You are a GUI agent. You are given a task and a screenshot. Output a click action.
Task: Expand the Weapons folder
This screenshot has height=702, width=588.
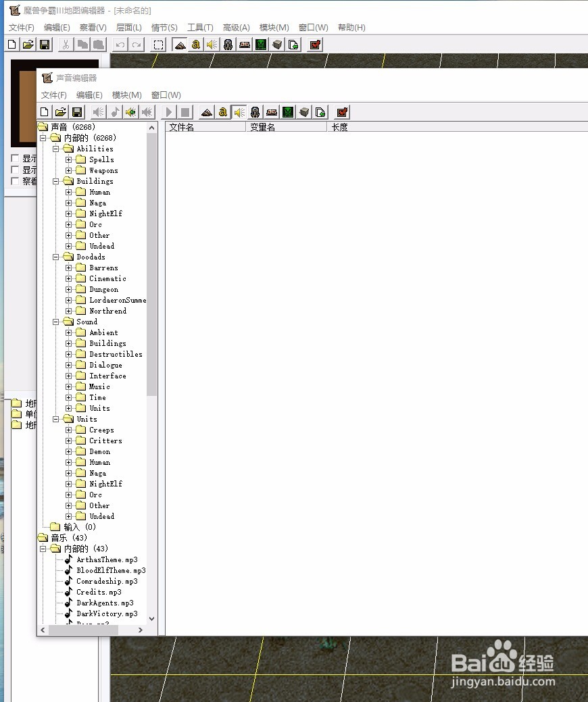click(x=68, y=170)
